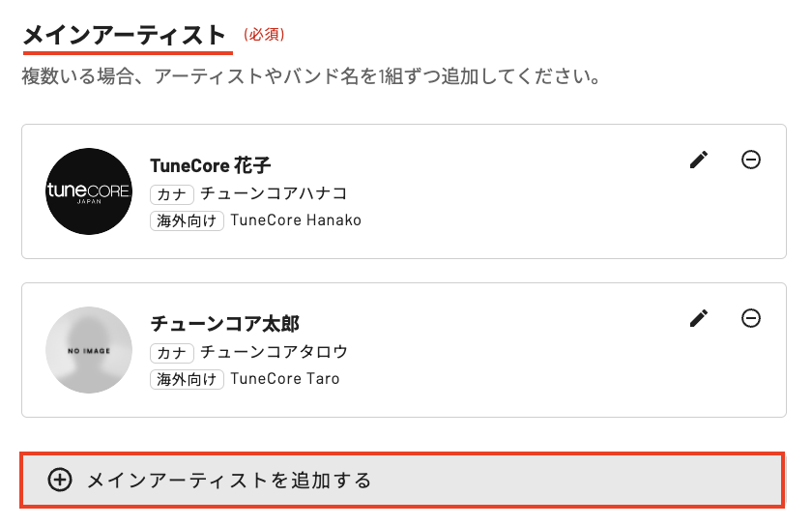The image size is (812, 526).
Task: Click the artist name チューンコア太郎
Action: click(x=224, y=324)
